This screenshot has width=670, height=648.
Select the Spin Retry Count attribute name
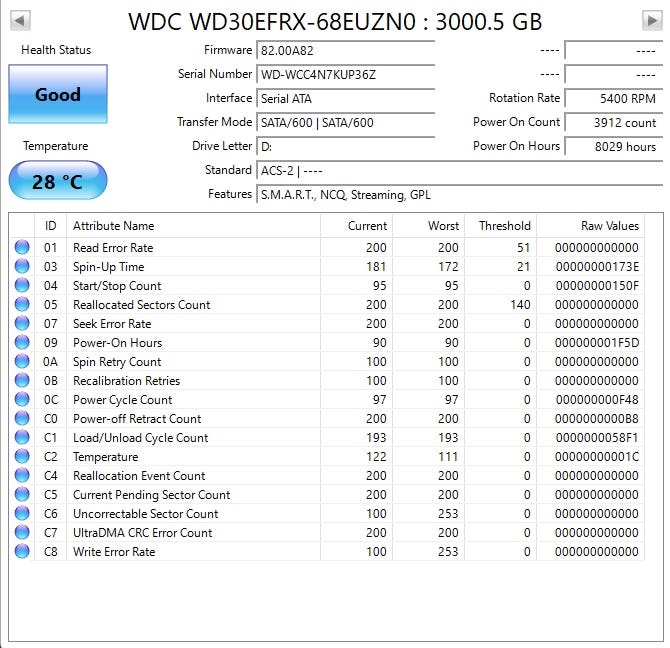(117, 362)
